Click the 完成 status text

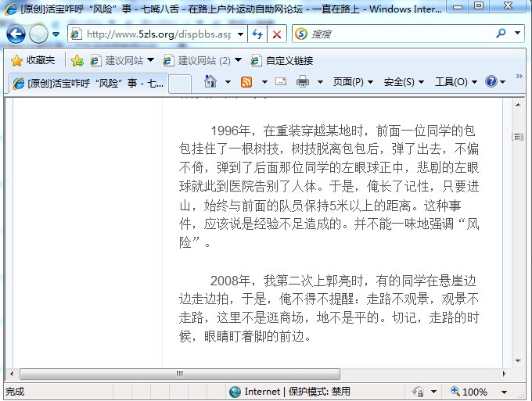point(15,392)
